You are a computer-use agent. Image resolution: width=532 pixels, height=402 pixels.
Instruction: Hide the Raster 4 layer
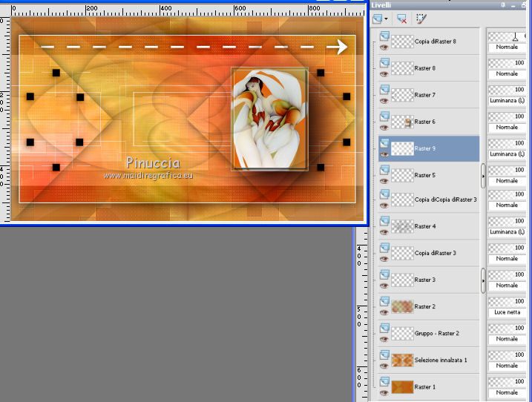click(x=384, y=232)
